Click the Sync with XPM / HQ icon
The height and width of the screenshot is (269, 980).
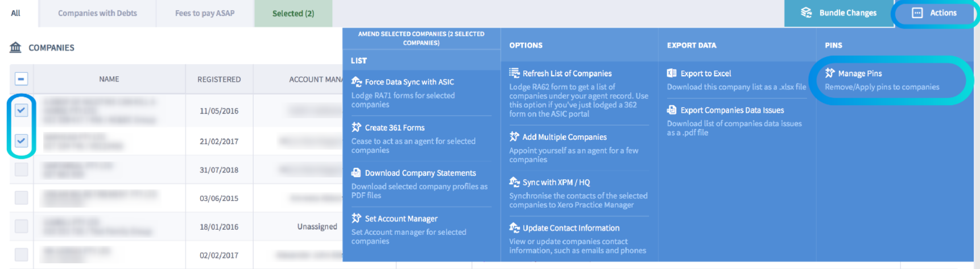pyautogui.click(x=514, y=182)
